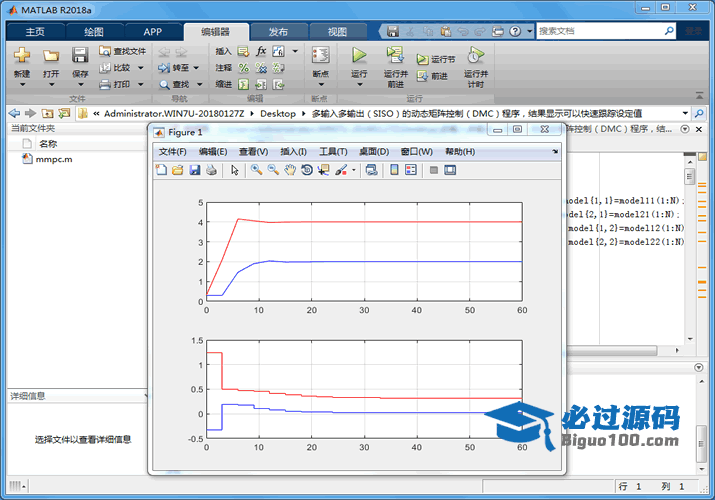Click the 断点 (Breakpoints) icon

click(x=321, y=55)
